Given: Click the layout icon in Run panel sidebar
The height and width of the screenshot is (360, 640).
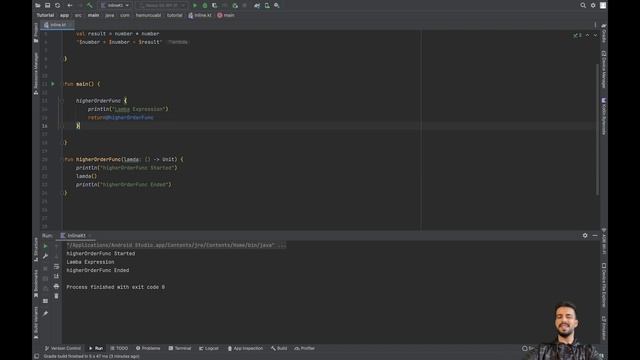Looking at the screenshot, I should (x=45, y=301).
